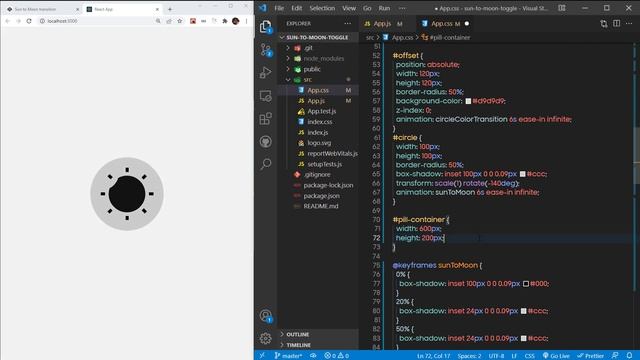Open the Edit menu
The height and width of the screenshot is (360, 640).
297,8
